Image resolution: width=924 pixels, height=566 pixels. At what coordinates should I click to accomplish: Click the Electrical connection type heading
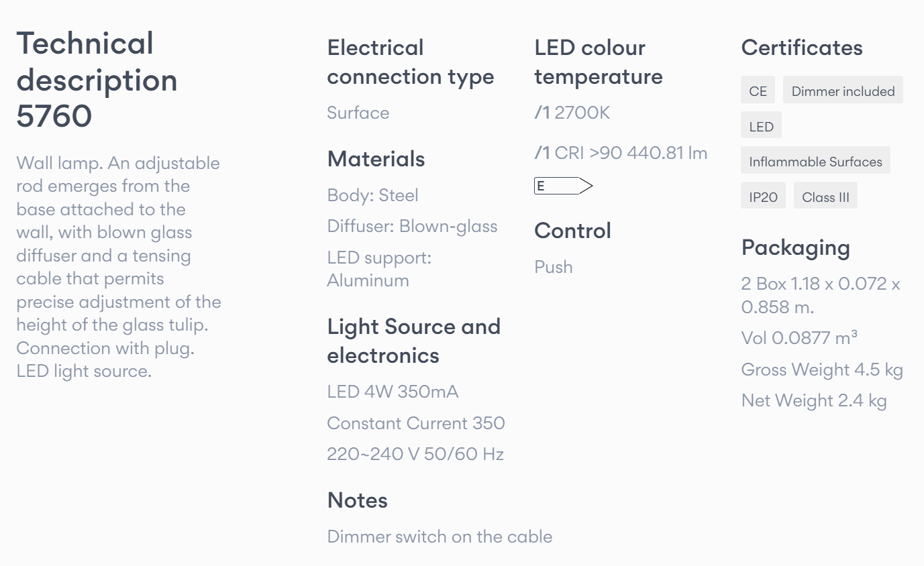(x=411, y=62)
